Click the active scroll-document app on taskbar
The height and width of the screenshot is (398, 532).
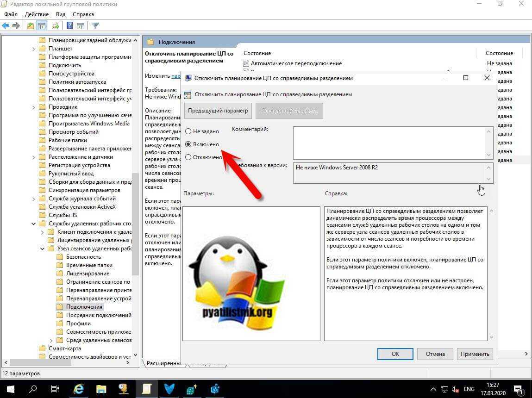(x=147, y=389)
